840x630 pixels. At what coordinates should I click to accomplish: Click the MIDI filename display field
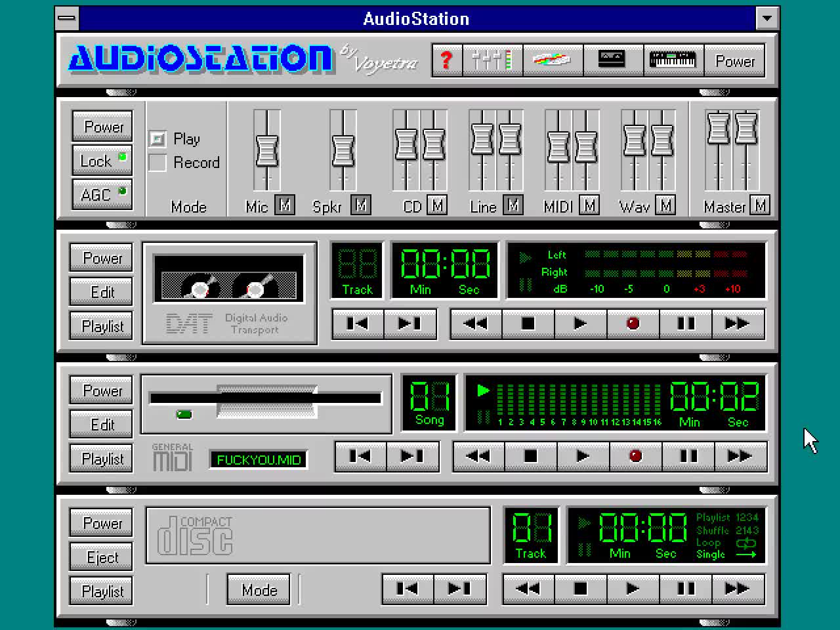(259, 459)
